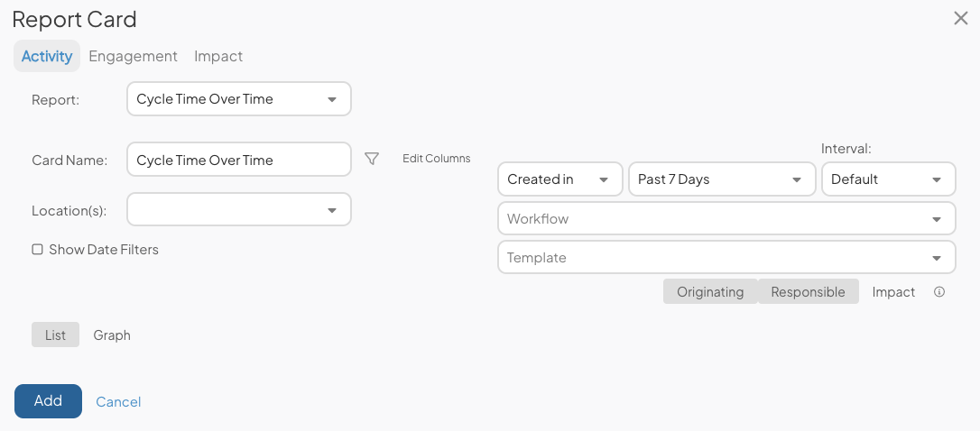Open the Report dropdown

[x=239, y=98]
